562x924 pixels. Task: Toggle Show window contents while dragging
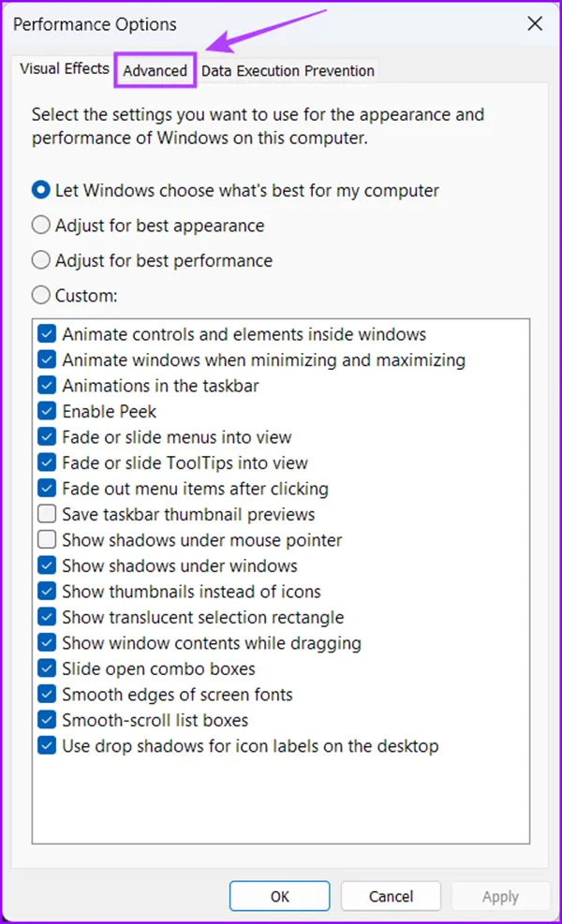point(47,643)
